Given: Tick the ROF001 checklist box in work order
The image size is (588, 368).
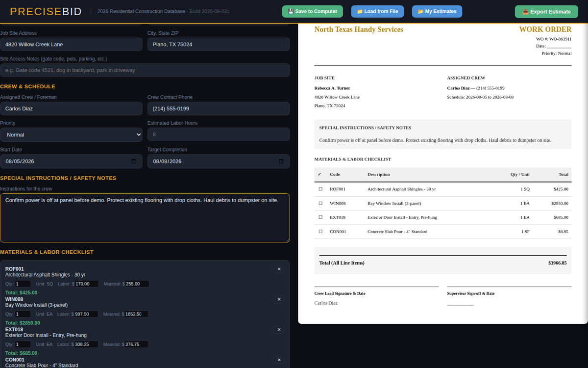Looking at the screenshot, I should 320,189.
